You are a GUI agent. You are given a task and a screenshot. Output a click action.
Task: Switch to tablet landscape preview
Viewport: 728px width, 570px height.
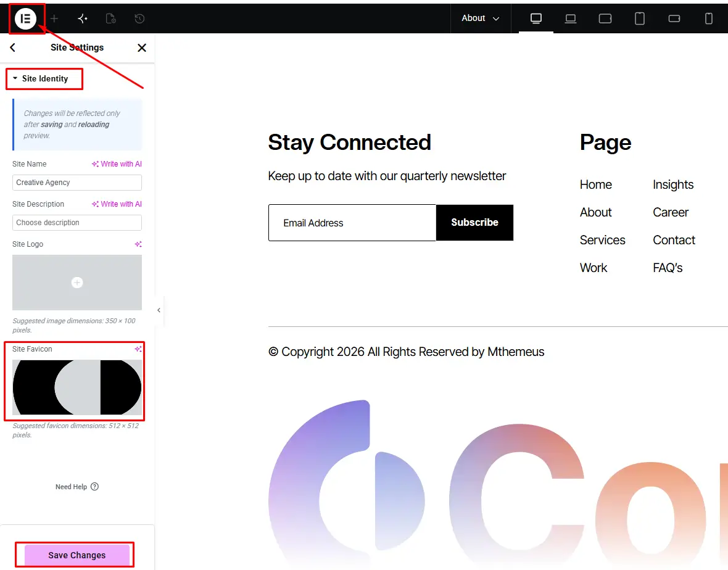point(605,19)
